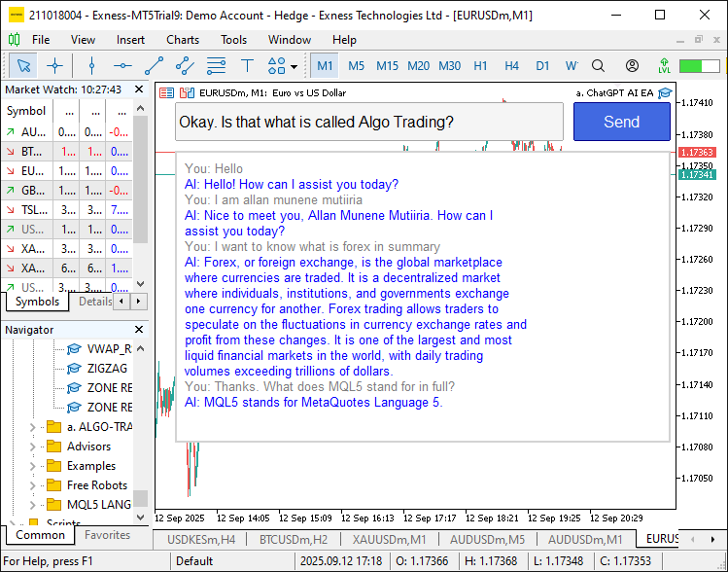Open the Insert menu

(130, 40)
